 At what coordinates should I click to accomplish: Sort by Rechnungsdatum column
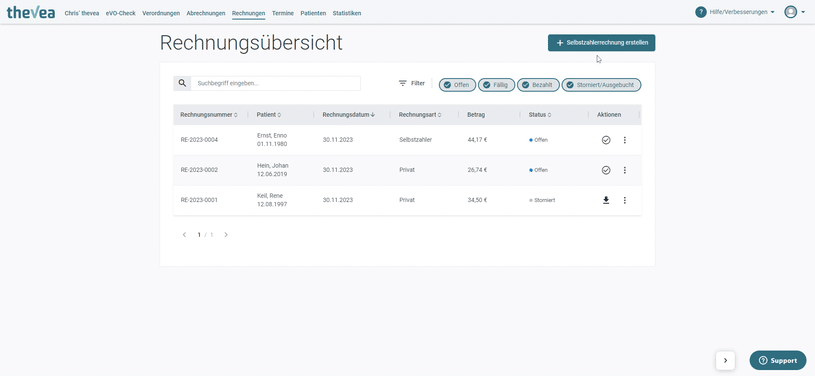pos(348,114)
